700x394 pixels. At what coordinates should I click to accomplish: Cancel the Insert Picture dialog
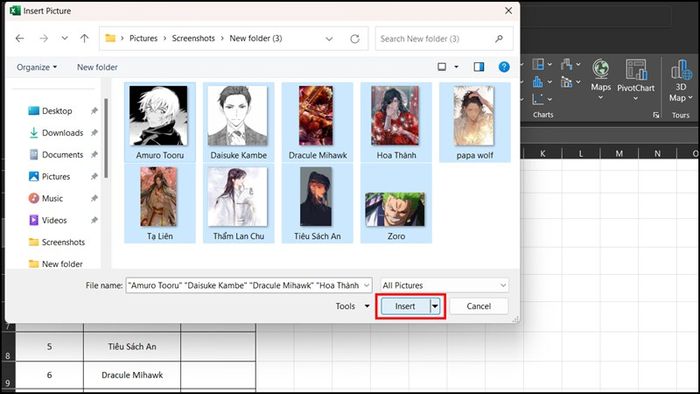(x=479, y=306)
